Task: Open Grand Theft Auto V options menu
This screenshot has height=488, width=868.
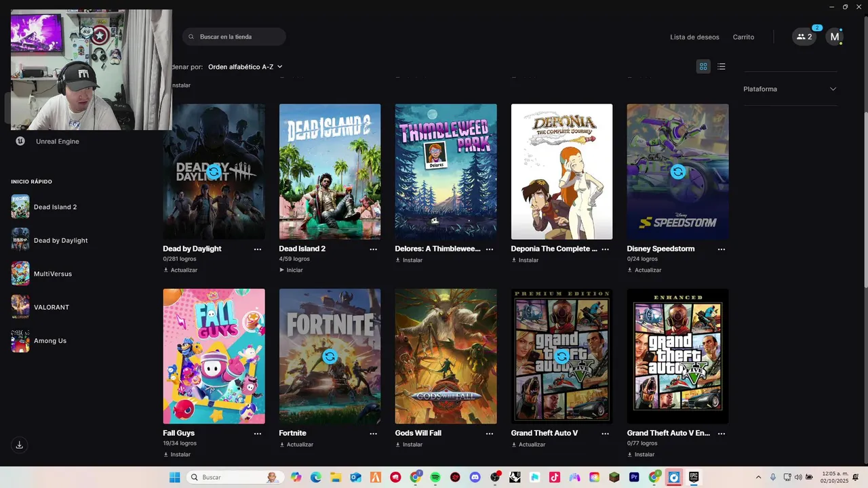Action: (606, 434)
